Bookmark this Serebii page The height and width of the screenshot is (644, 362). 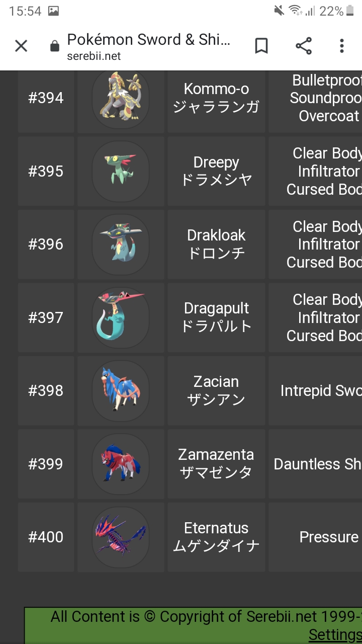pyautogui.click(x=261, y=46)
